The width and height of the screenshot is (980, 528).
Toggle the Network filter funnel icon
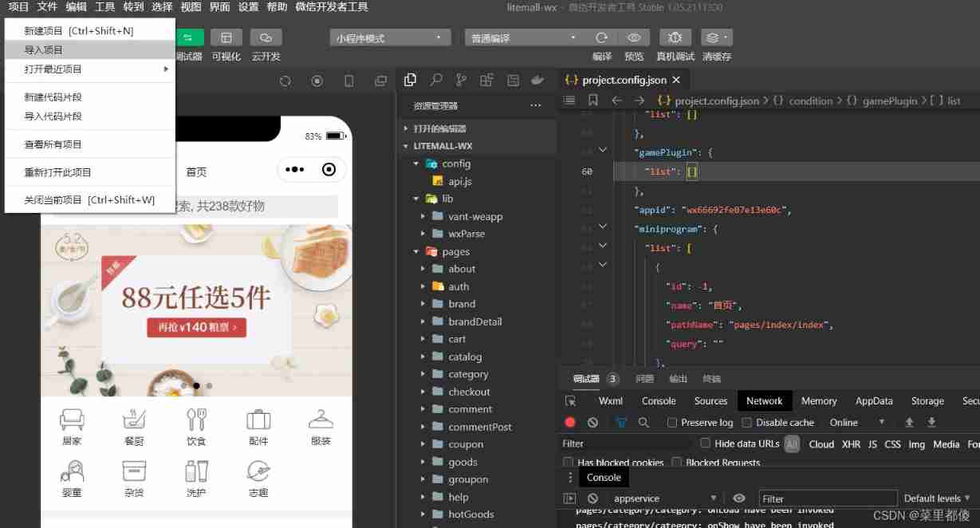(621, 423)
